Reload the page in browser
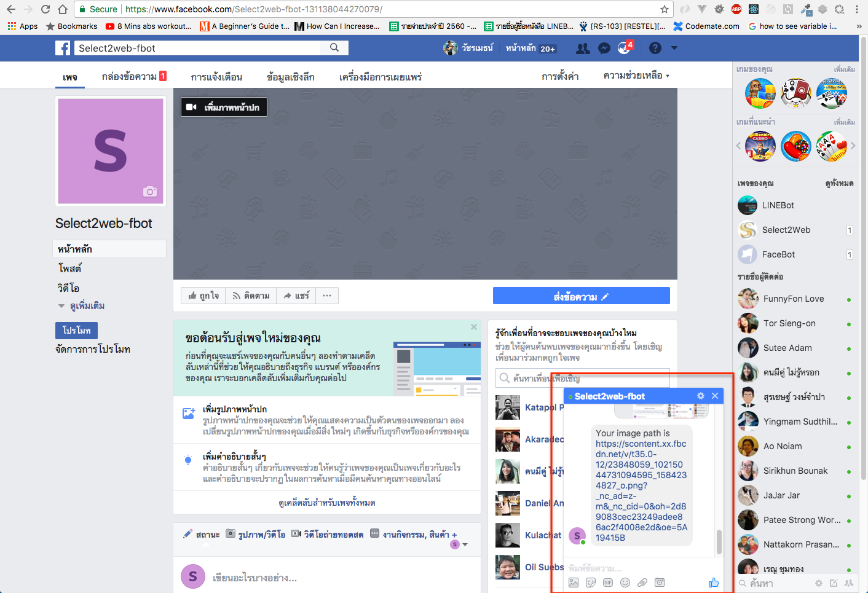 45,9
